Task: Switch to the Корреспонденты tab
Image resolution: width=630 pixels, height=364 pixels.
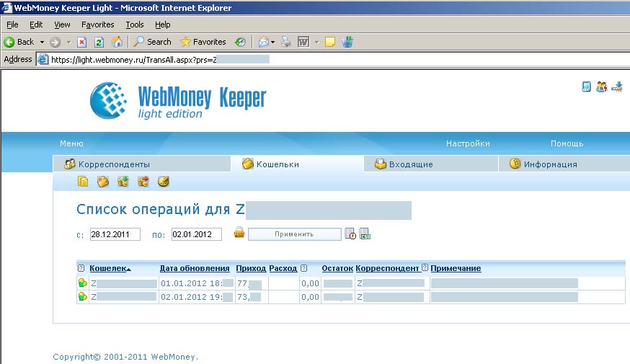Action: (x=142, y=164)
